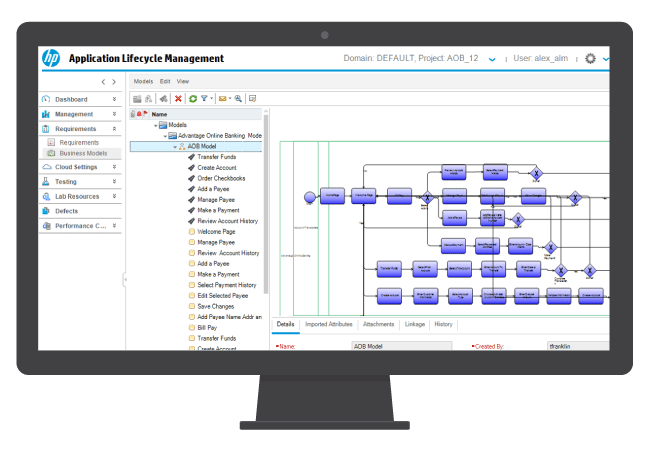Switch to the History tab

[444, 324]
